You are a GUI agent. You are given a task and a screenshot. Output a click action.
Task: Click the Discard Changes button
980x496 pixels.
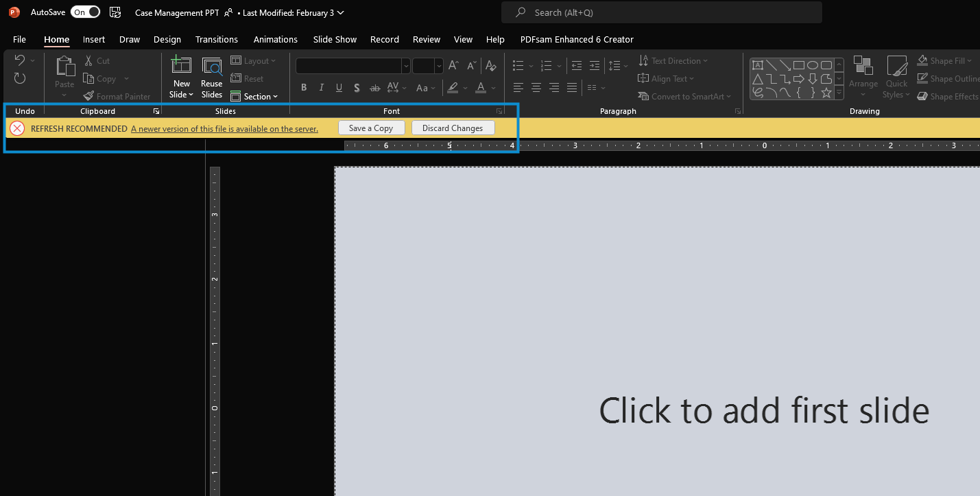point(453,128)
